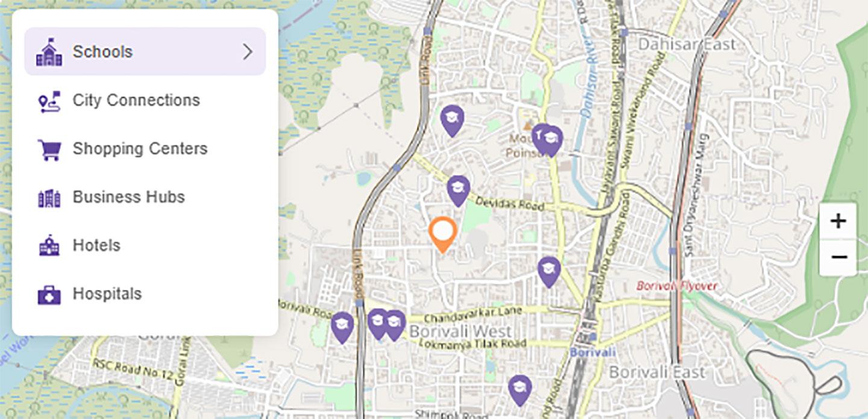The image size is (868, 419).
Task: Zoom out with the minus button
Action: [x=838, y=257]
